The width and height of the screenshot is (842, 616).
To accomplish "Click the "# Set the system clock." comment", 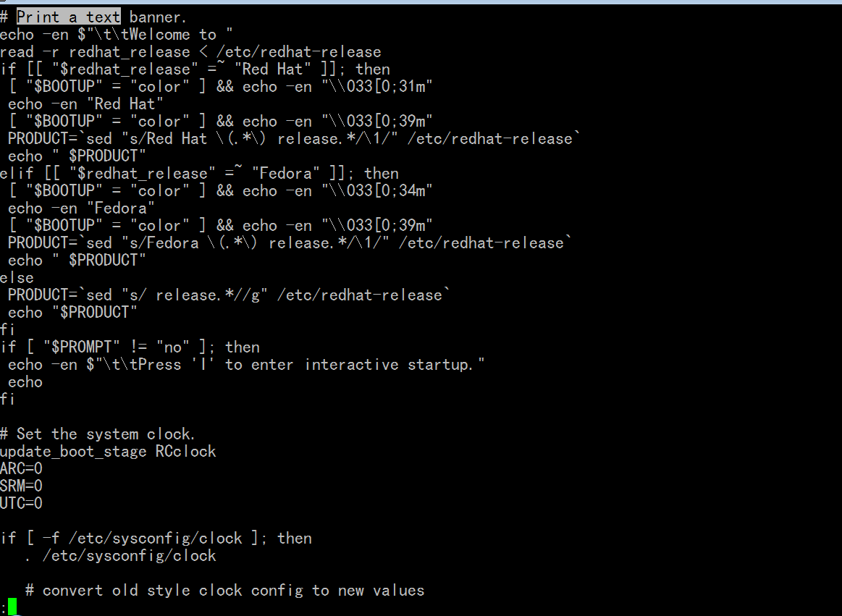I will (x=98, y=434).
